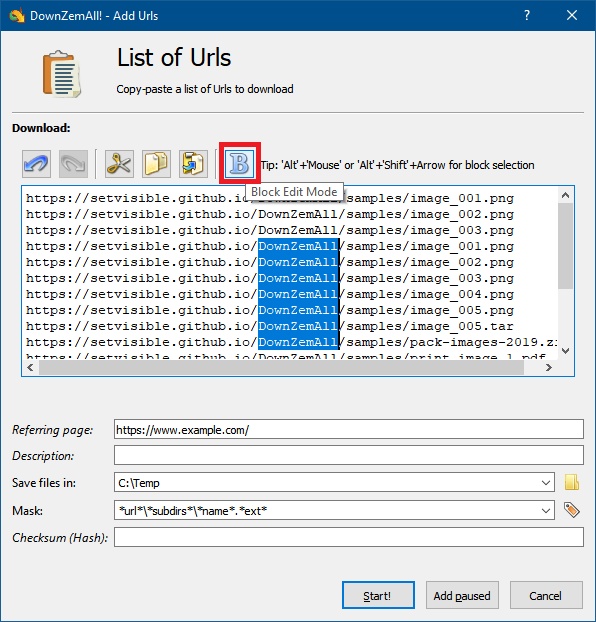This screenshot has height=622, width=596.
Task: Click the horizontal scroll left arrow
Action: pos(30,368)
